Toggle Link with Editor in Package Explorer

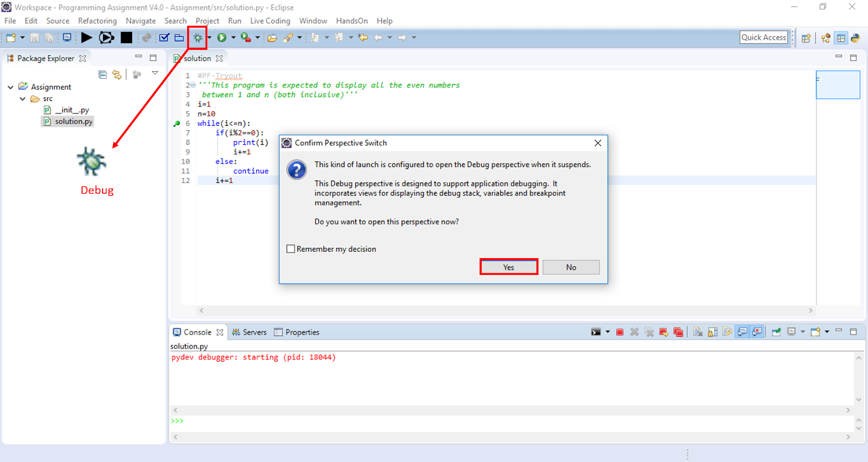(x=117, y=74)
